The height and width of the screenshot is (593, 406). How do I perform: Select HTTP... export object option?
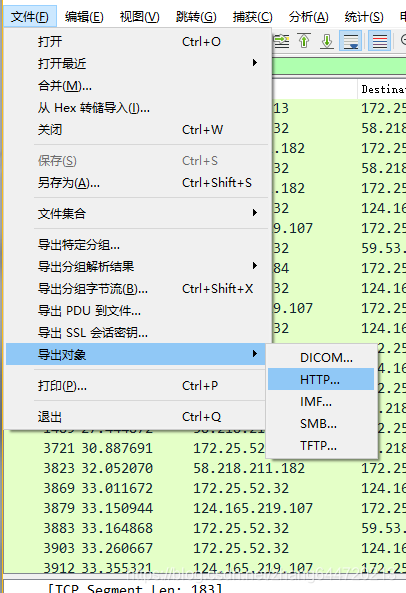click(x=321, y=379)
